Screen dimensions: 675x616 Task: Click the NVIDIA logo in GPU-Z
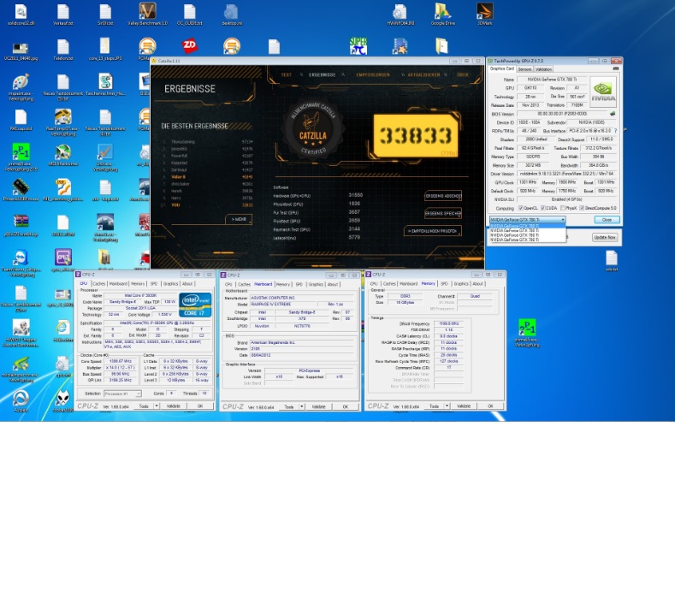click(602, 92)
